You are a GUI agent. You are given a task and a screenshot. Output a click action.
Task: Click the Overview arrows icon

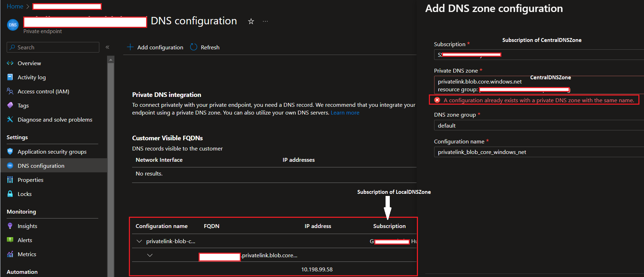pyautogui.click(x=10, y=63)
